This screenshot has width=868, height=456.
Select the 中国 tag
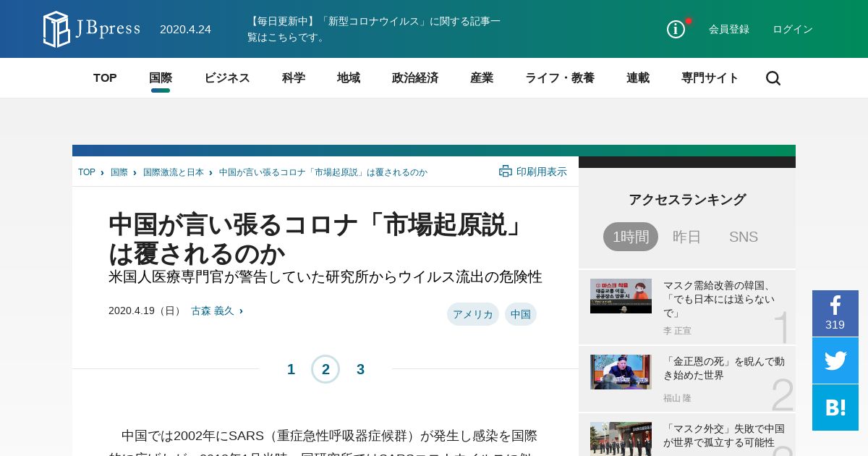pos(521,314)
